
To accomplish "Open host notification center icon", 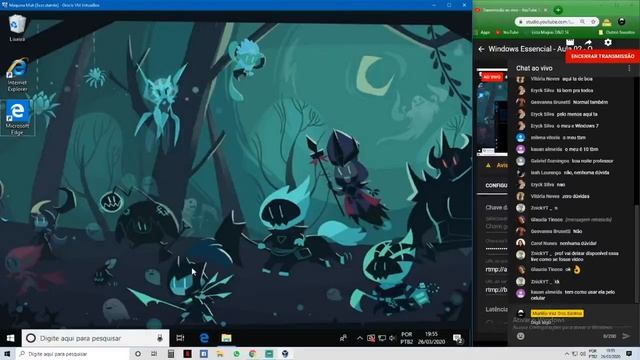I will (629, 354).
